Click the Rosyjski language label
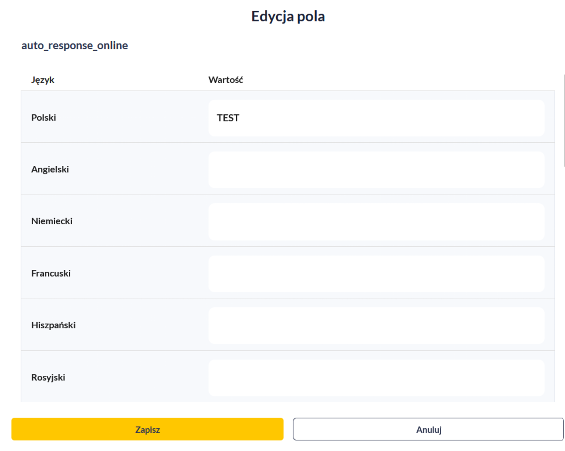This screenshot has width=565, height=451. pos(48,377)
